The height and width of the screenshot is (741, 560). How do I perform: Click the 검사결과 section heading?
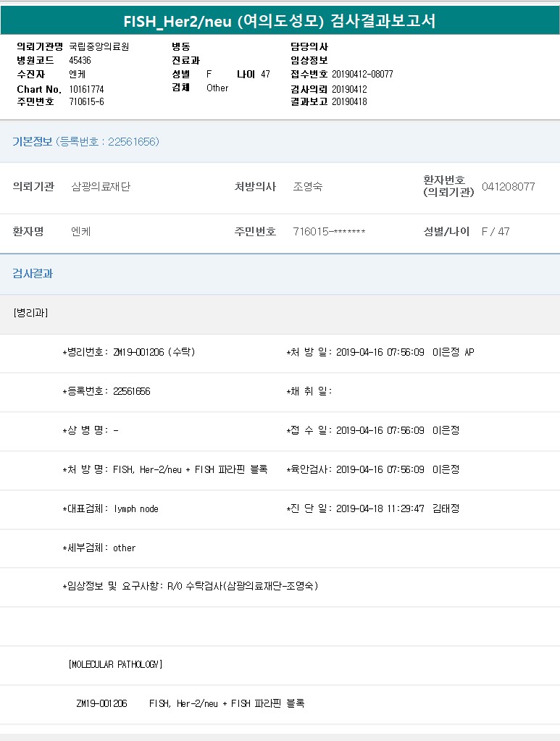pyautogui.click(x=33, y=274)
